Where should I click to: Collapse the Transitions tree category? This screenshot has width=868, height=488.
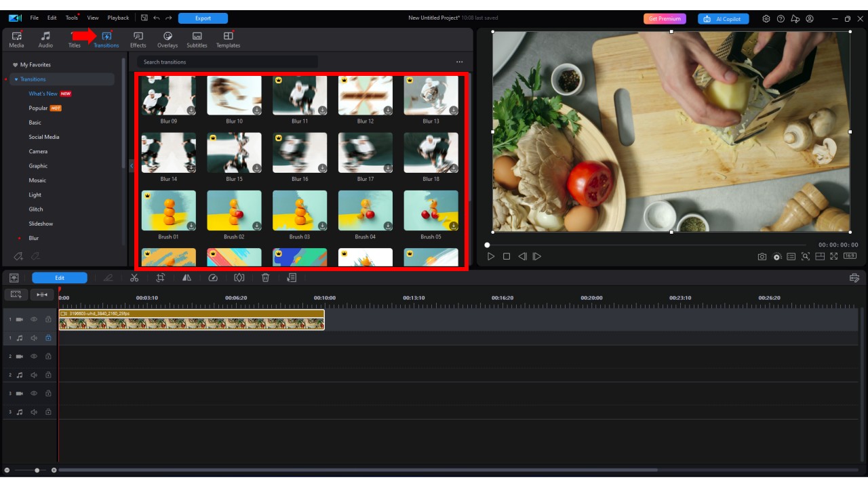click(16, 79)
